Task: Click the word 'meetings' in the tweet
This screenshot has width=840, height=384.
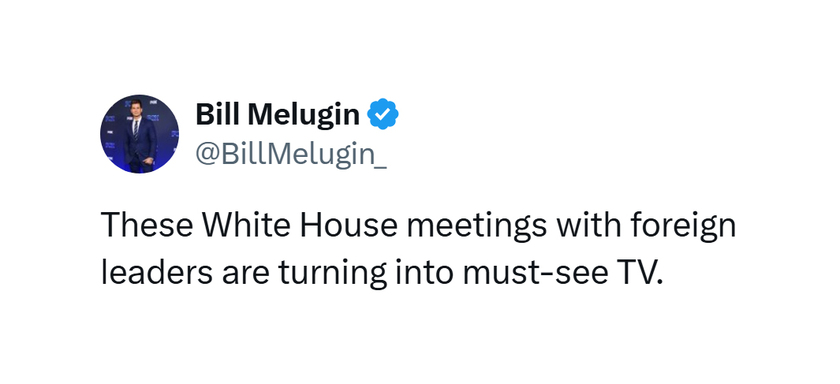Action: (x=477, y=227)
